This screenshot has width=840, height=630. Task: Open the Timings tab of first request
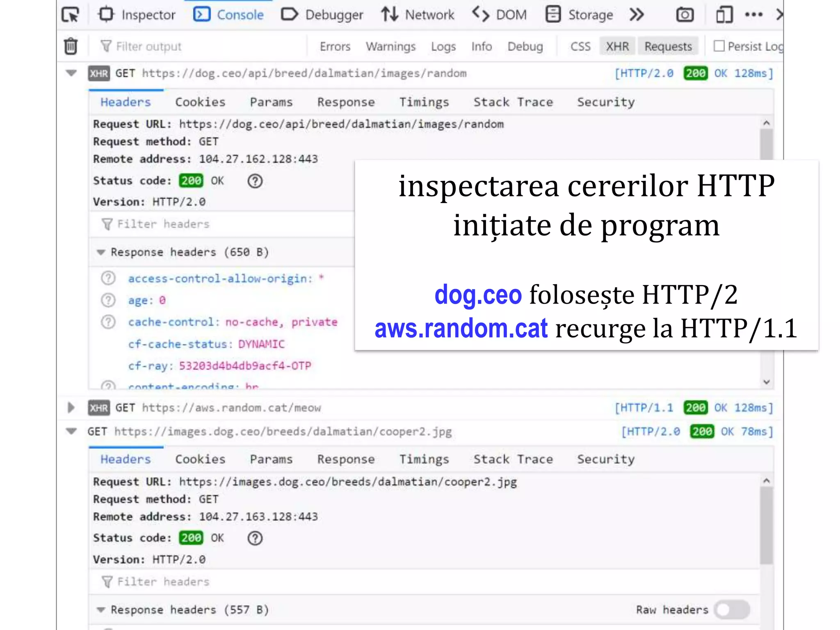(424, 102)
